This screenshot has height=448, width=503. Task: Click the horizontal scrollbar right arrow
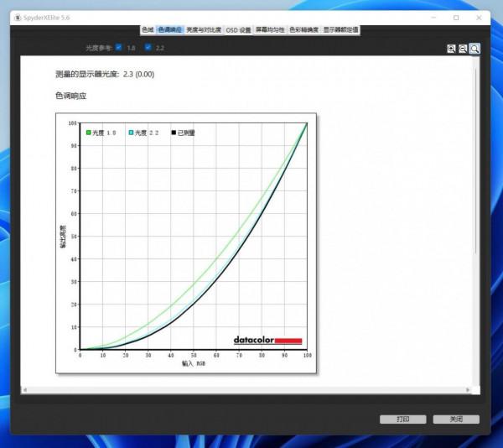(x=469, y=389)
